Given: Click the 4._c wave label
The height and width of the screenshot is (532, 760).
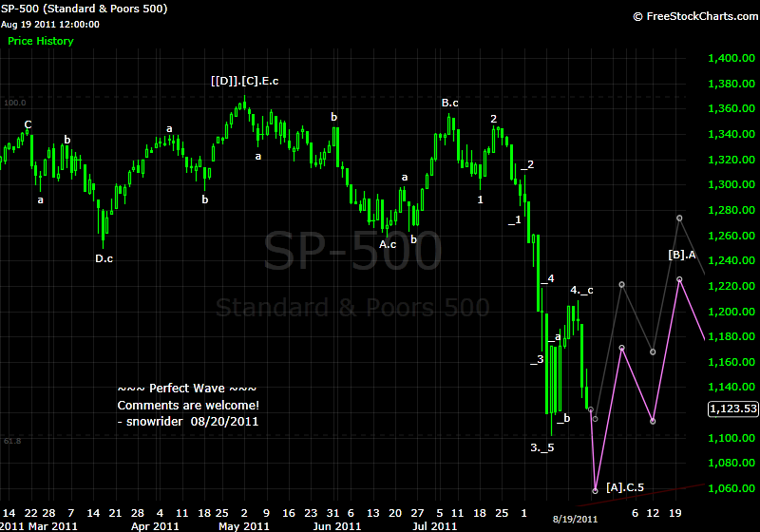Looking at the screenshot, I should point(581,291).
